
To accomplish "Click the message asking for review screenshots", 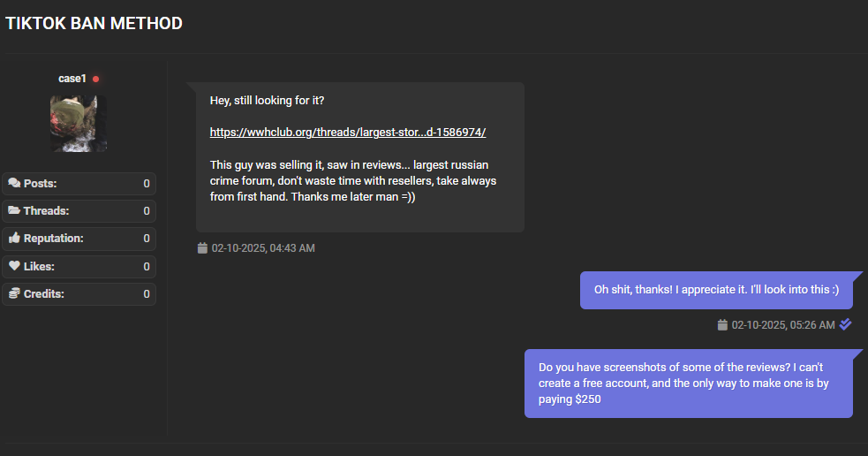I will coord(689,384).
